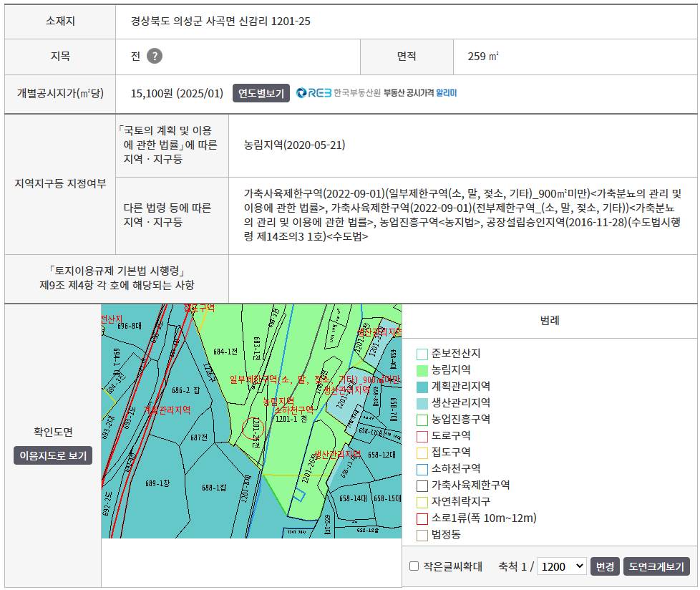Click the 범례 legend heading
The width and height of the screenshot is (700, 590).
pos(550,320)
